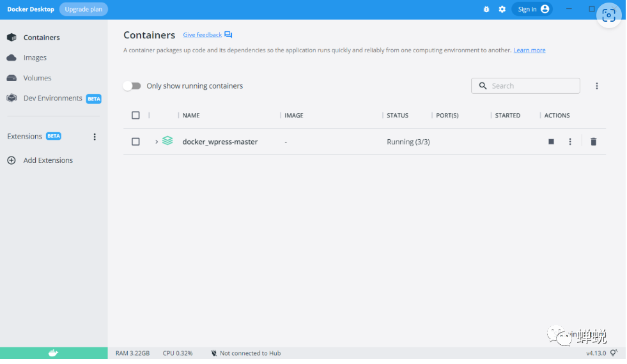627x364 pixels.
Task: Click the Give feedback chat icon
Action: click(228, 35)
